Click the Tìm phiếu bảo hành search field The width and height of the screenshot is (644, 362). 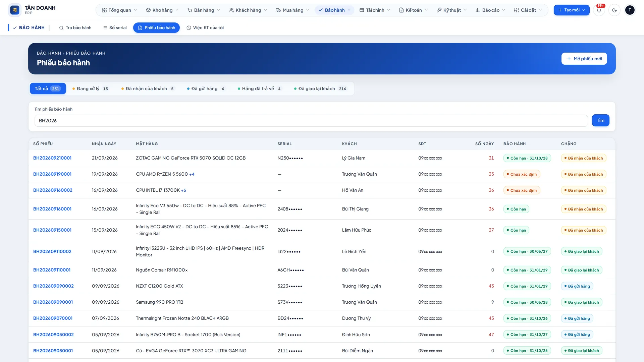[x=311, y=121]
